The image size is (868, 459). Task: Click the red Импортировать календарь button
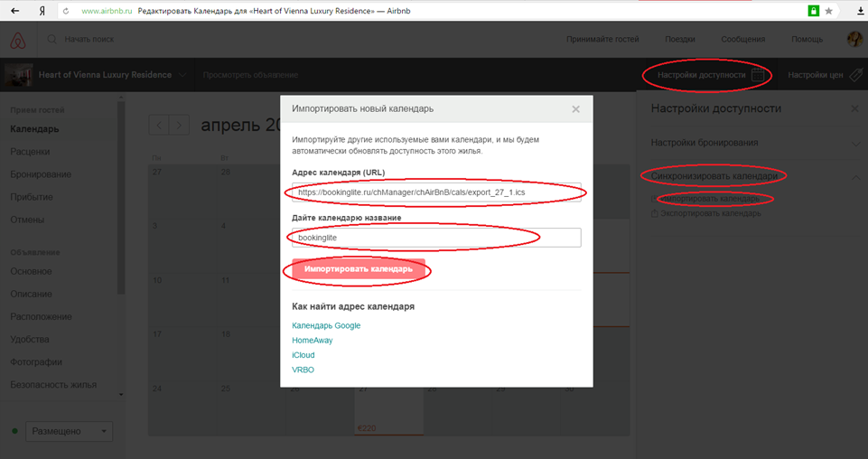click(359, 269)
